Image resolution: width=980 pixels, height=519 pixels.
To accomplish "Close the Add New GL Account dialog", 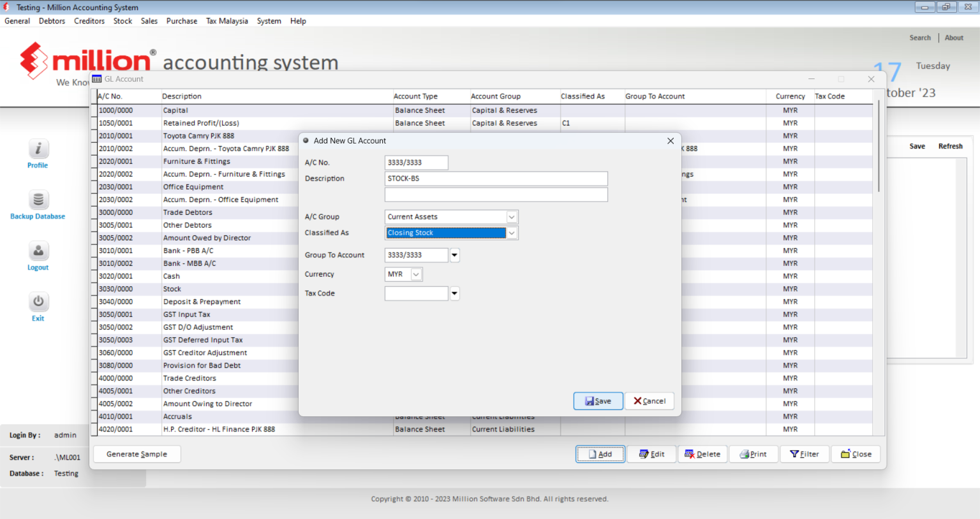I will point(671,141).
